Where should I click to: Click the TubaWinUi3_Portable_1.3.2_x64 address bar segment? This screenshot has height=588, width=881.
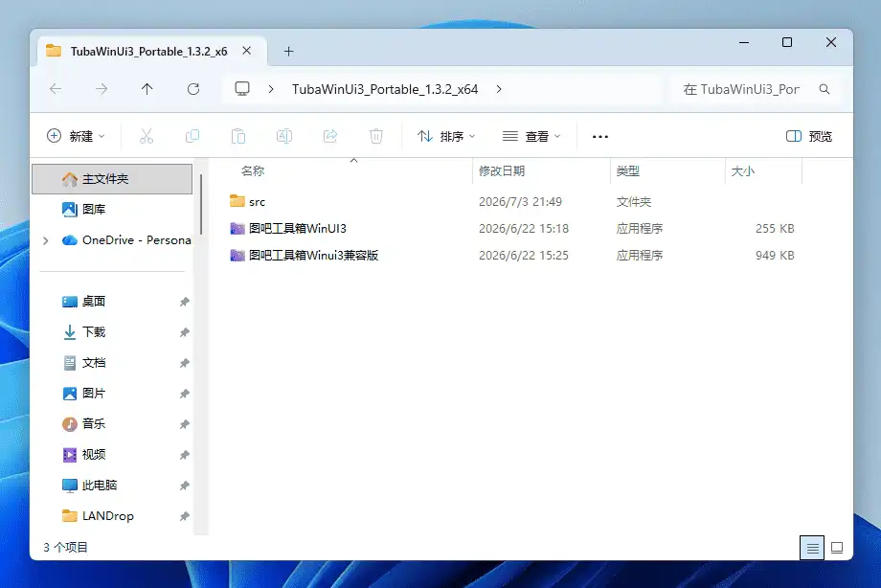(x=385, y=89)
